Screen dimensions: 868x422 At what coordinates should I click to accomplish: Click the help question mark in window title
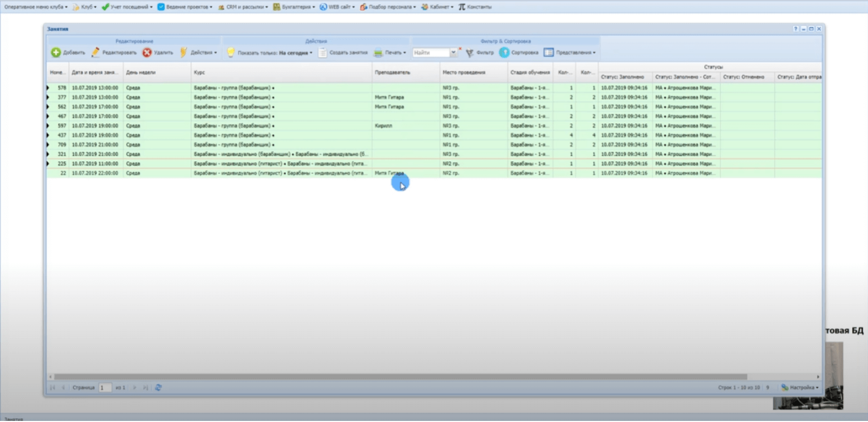point(795,29)
